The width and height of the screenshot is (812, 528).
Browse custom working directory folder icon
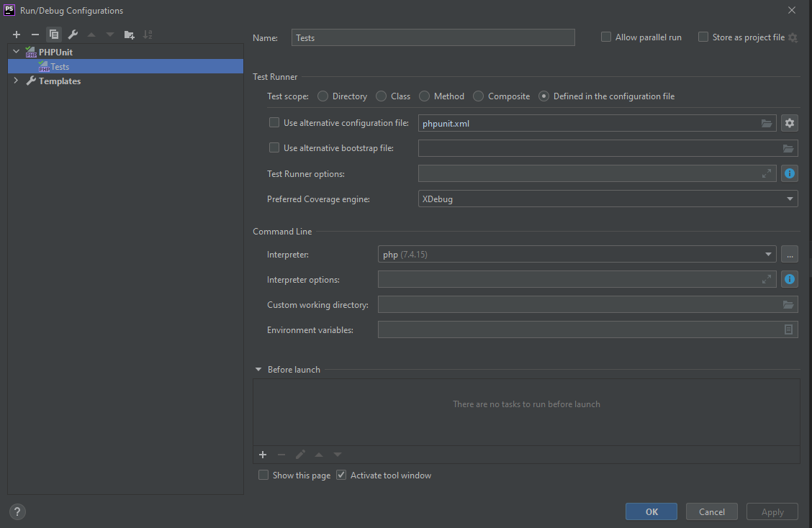[x=788, y=305]
